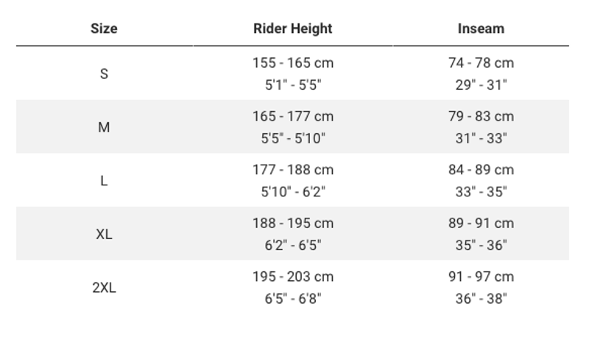This screenshot has height=364, width=589.
Task: Click the 155 - 165 cm rider height
Action: tap(293, 63)
